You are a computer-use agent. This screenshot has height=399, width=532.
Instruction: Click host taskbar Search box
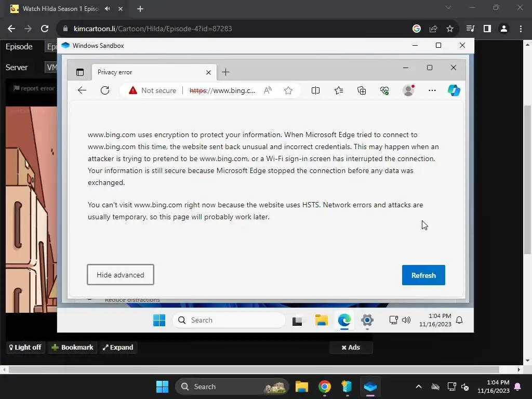pos(232,387)
